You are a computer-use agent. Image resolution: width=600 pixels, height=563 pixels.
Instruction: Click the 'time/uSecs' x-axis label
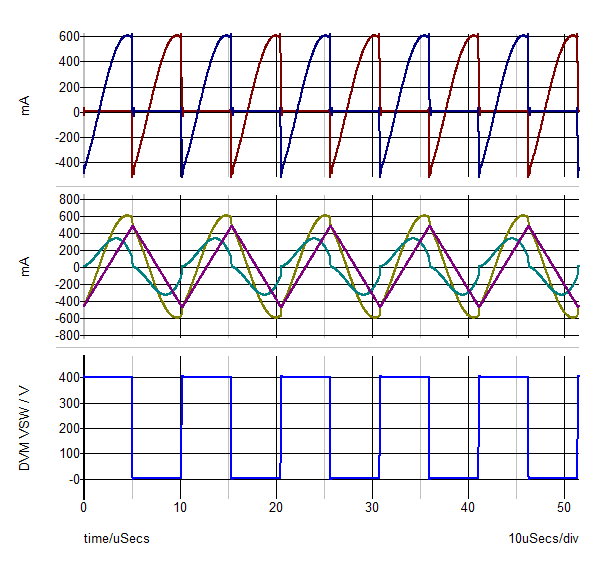click(116, 539)
